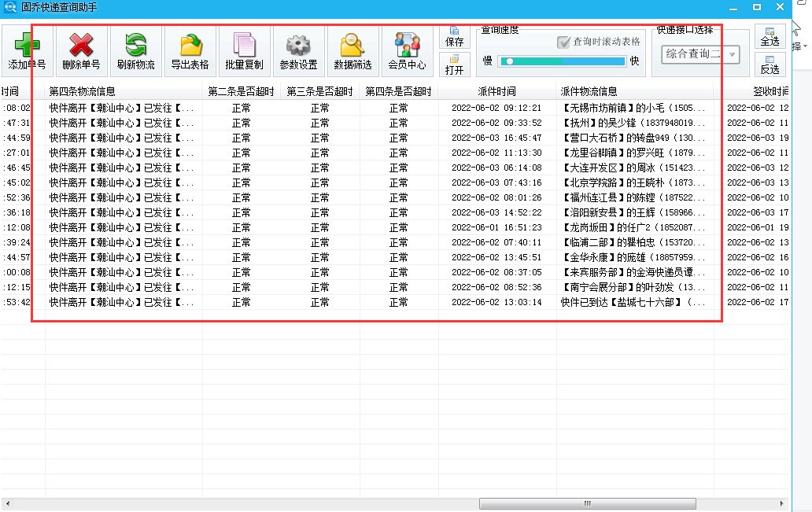
Task: Open the 综合查询二 interface dropdown
Action: click(697, 55)
